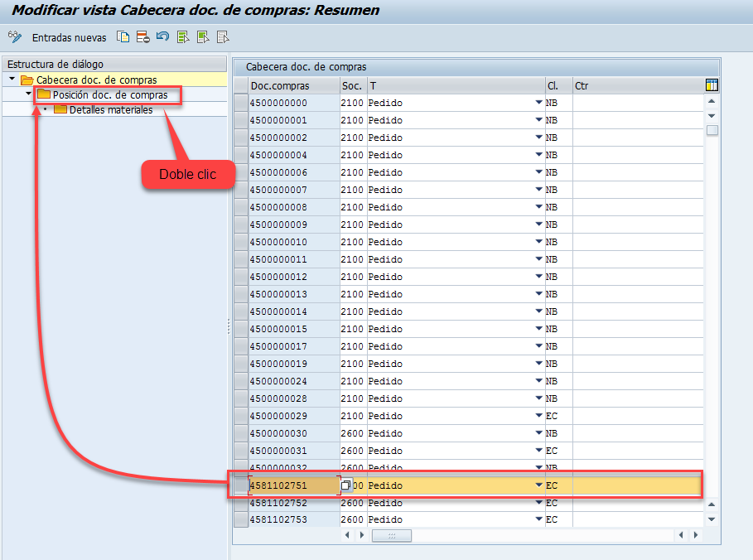Viewport: 753px width, 560px height.
Task: Click Soc. value 2600 for document 4581102752
Action: click(352, 503)
